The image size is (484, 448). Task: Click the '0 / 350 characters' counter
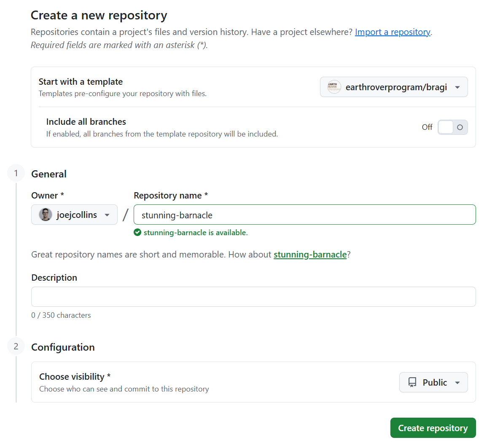pos(61,315)
